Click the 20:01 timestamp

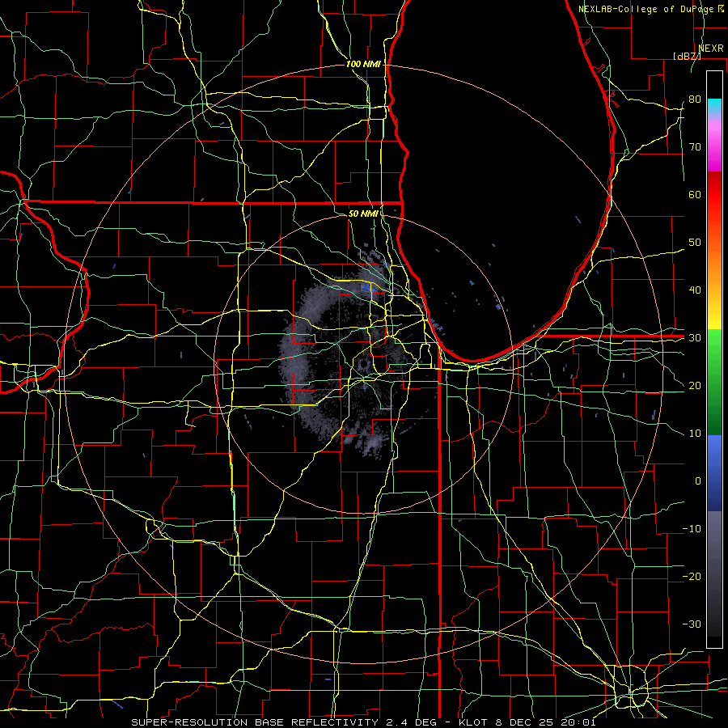[x=578, y=722]
